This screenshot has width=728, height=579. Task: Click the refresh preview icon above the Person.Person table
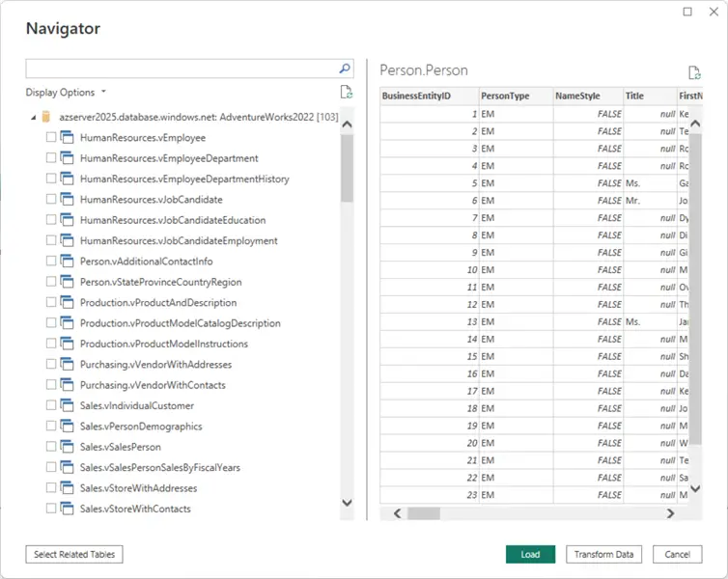[x=694, y=72]
